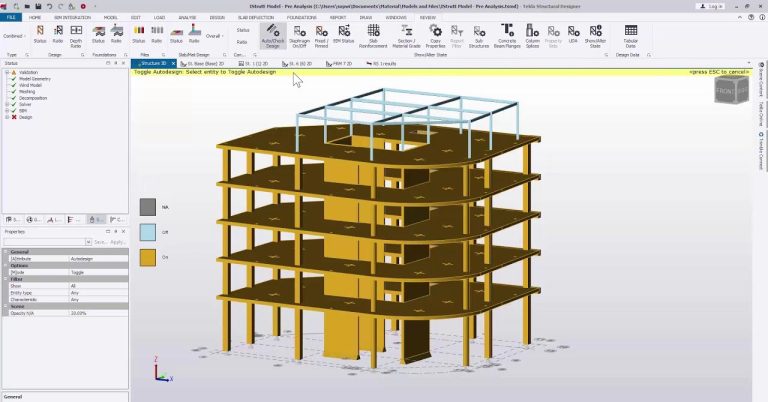768x402 pixels.
Task: Expand the Design tree node
Action: [7, 117]
